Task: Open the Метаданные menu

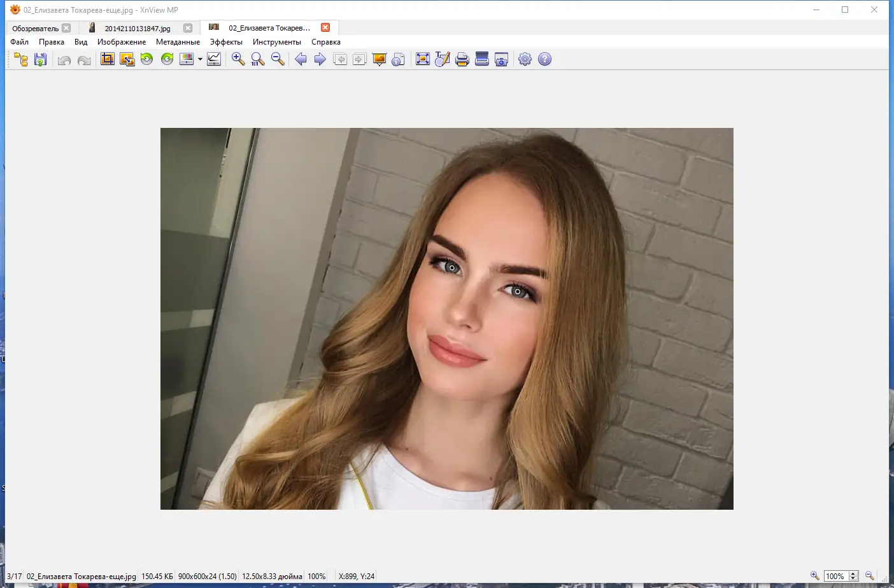Action: coord(178,42)
